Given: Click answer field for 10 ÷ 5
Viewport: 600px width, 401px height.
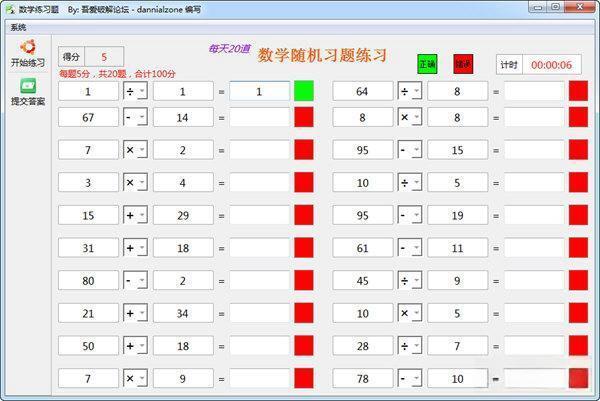Looking at the screenshot, I should click(x=534, y=183).
